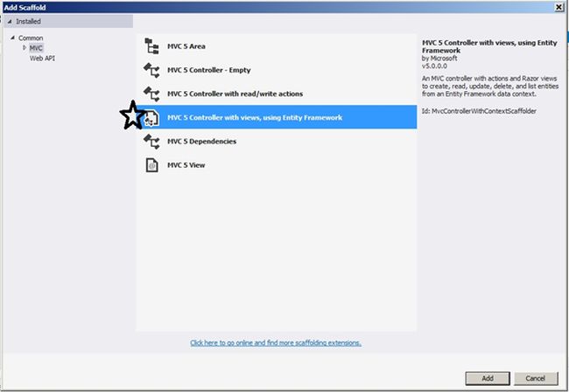Open the find more scaffolding extensions link

276,343
